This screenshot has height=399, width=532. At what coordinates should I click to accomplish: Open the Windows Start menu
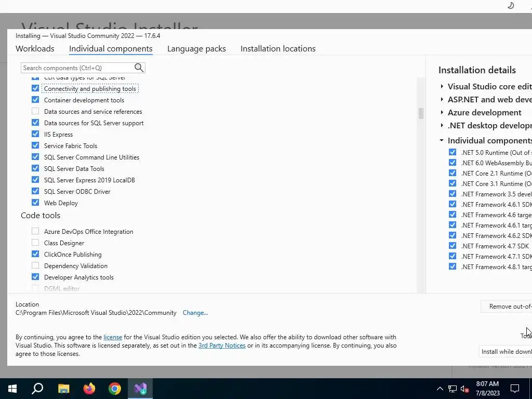click(12, 389)
